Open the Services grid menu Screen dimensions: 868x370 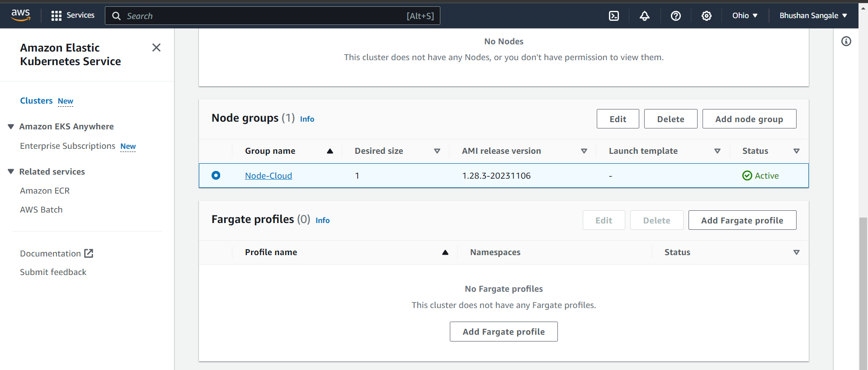[x=56, y=16]
